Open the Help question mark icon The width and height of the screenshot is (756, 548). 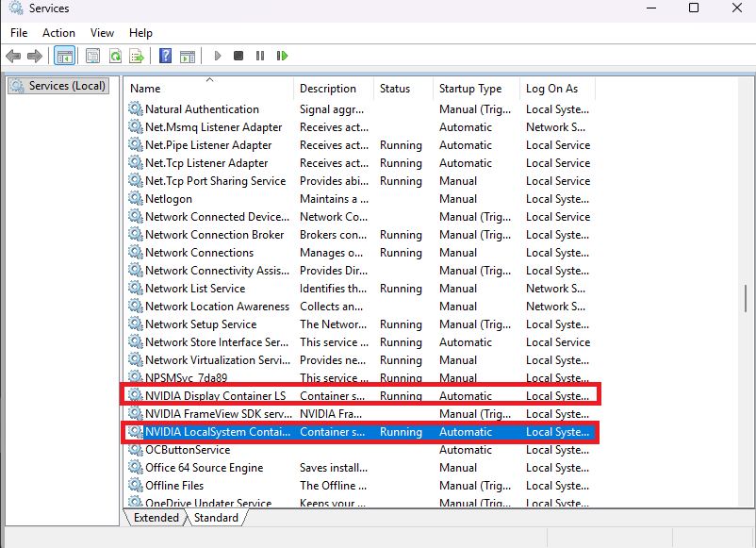point(165,56)
